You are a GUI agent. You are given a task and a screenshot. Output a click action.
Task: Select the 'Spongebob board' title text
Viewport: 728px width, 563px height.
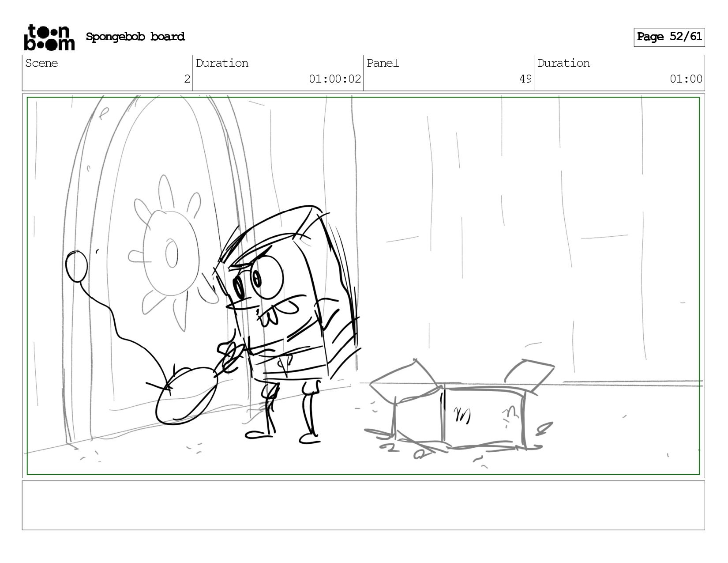coord(135,37)
